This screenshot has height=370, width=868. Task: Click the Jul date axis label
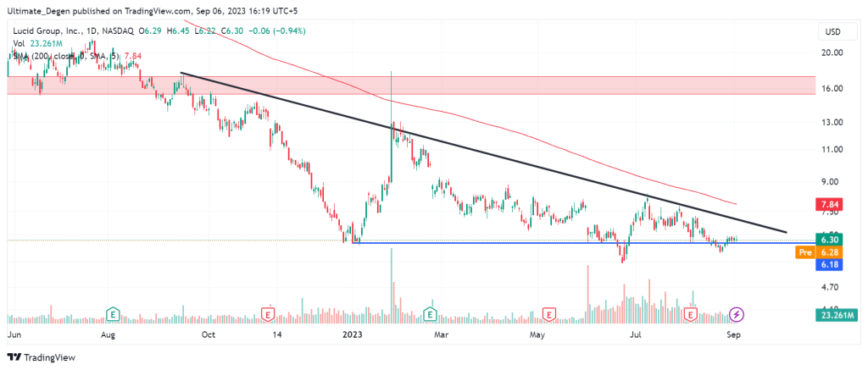click(x=637, y=334)
